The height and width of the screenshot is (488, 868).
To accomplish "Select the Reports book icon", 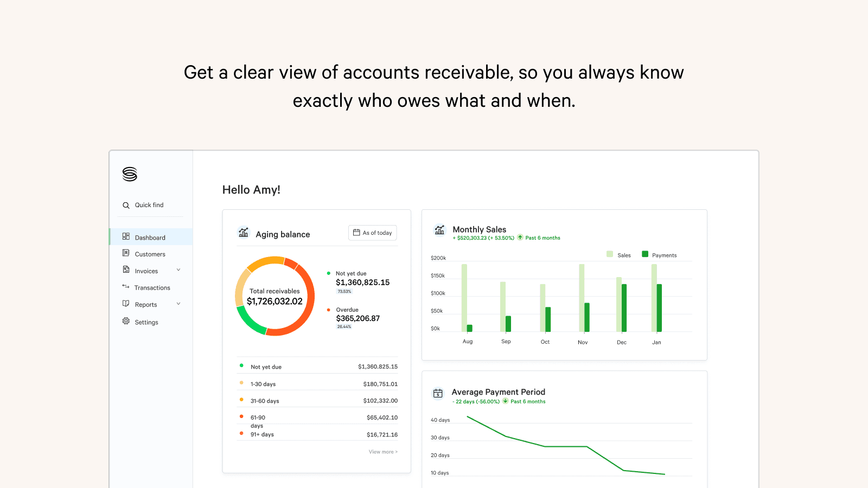I will [125, 304].
